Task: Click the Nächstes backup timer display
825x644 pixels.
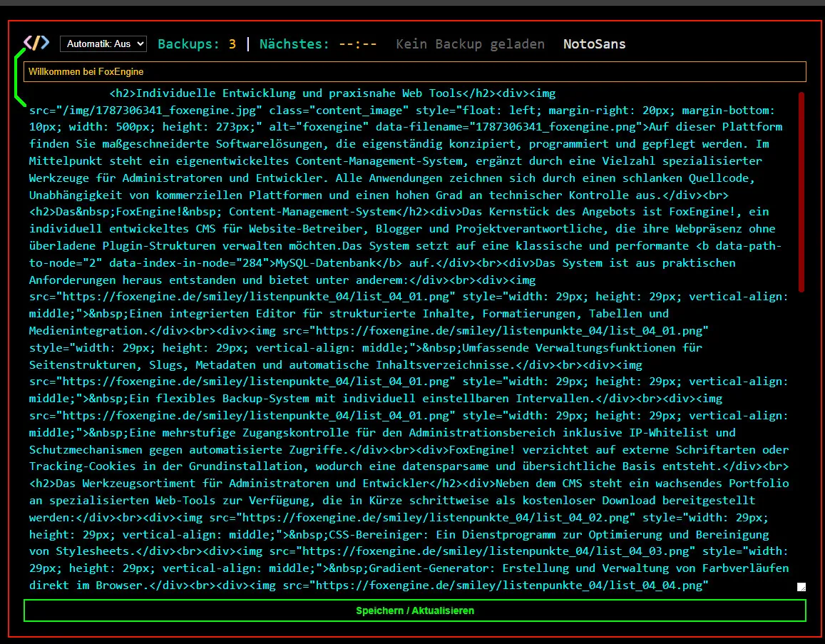Action: [x=318, y=44]
